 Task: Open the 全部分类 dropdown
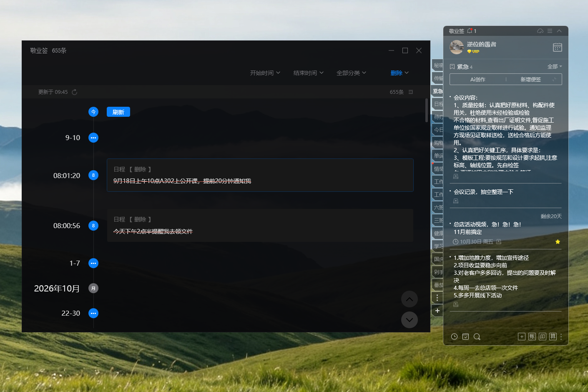click(x=352, y=73)
